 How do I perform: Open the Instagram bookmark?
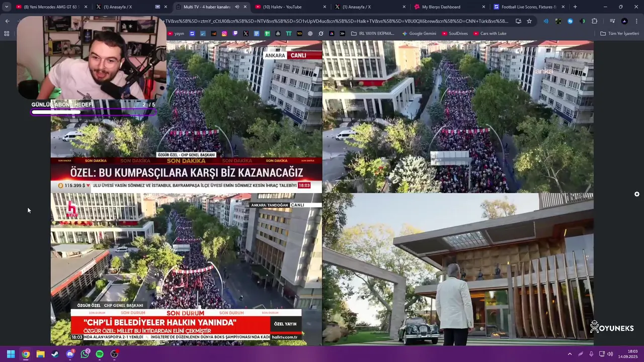(224, 34)
